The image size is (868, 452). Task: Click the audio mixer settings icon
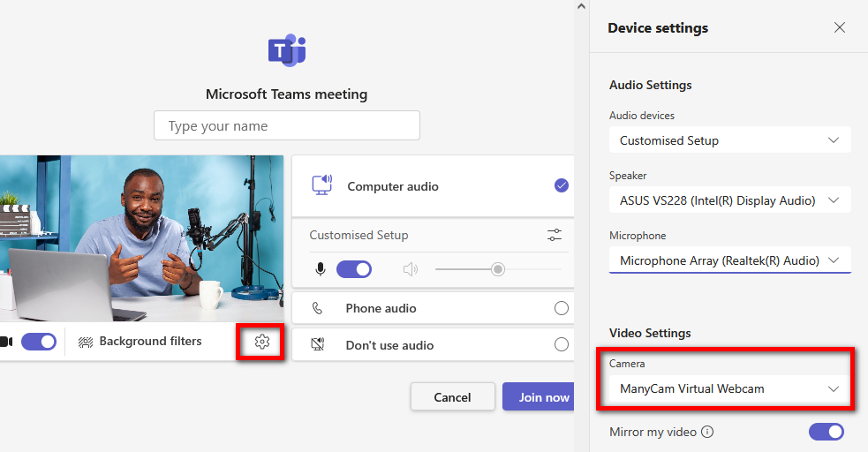[x=554, y=235]
